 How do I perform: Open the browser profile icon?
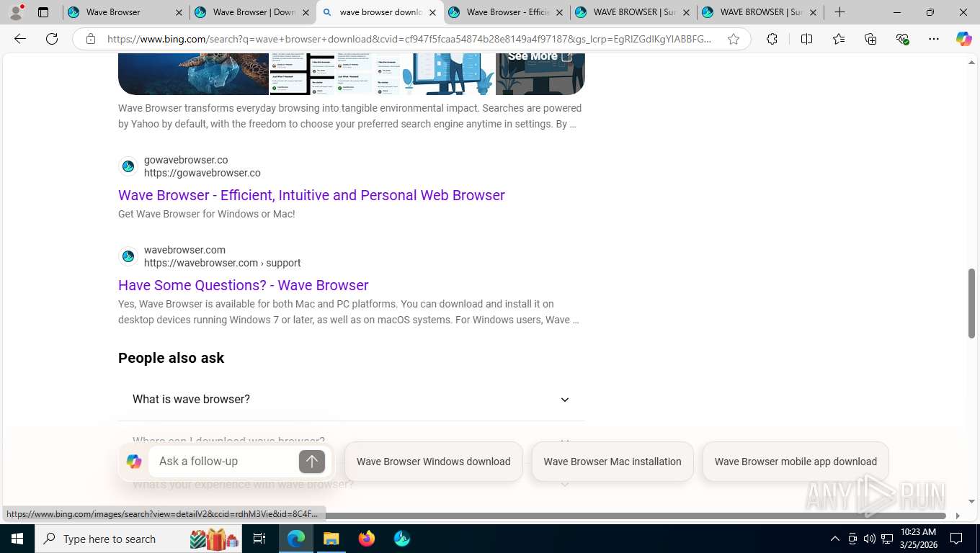click(16, 12)
